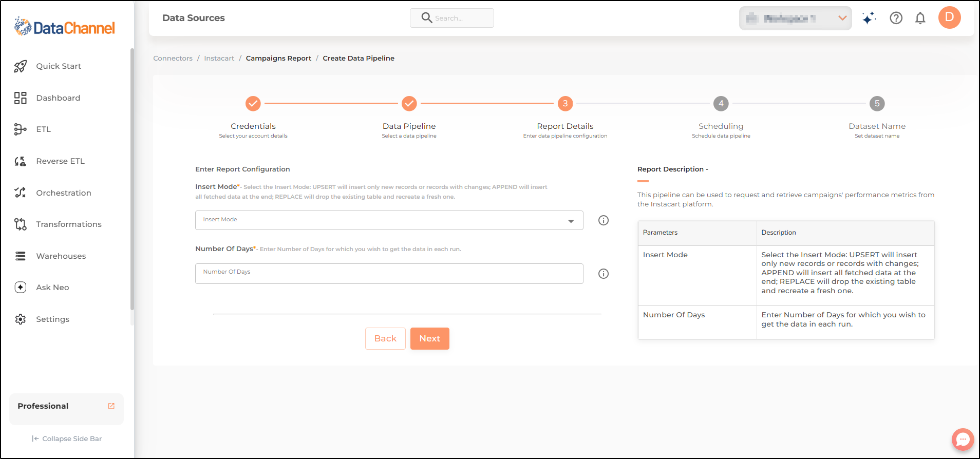Screen dimensions: 980x459
Task: Go to Instacart breadcrumb
Action: (219, 59)
